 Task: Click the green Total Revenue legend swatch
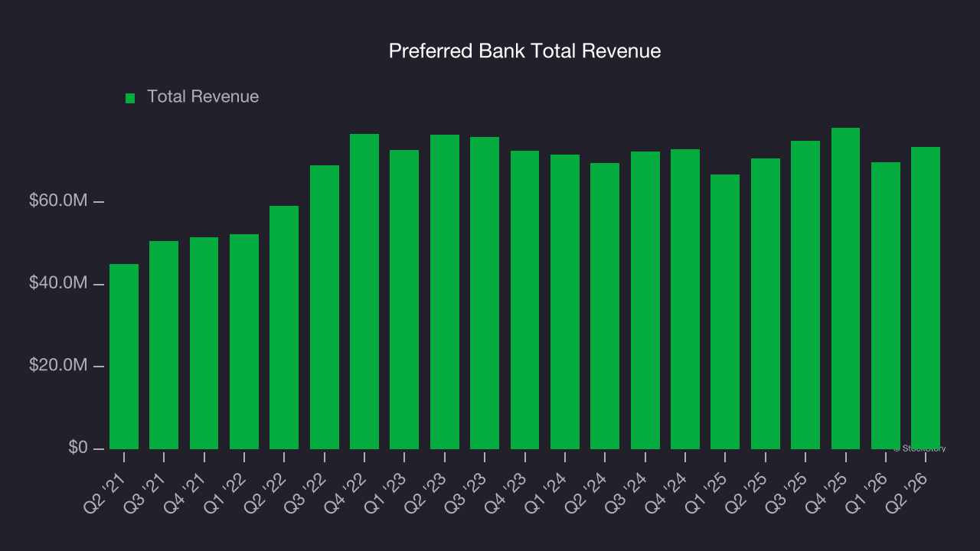pos(130,98)
